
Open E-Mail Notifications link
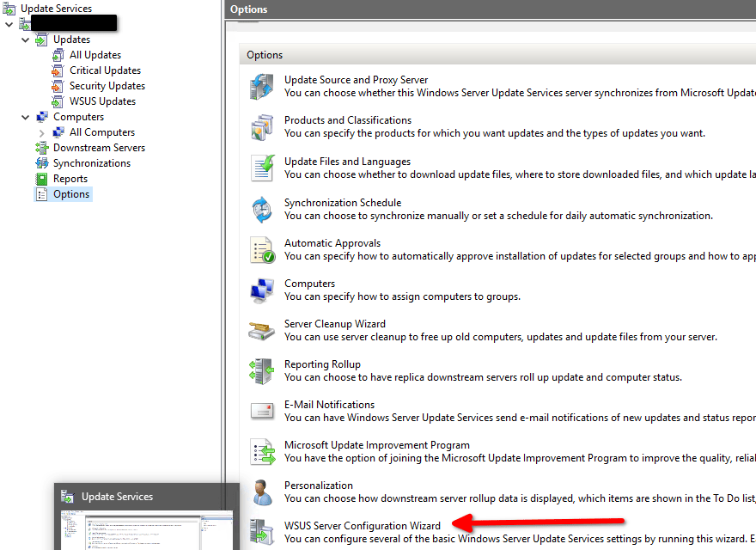point(329,404)
